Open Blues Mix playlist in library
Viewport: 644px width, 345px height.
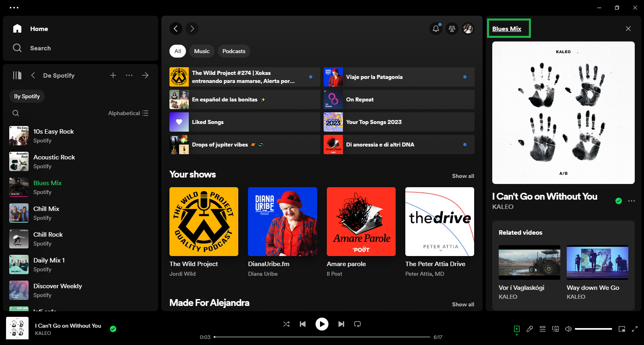(x=80, y=187)
